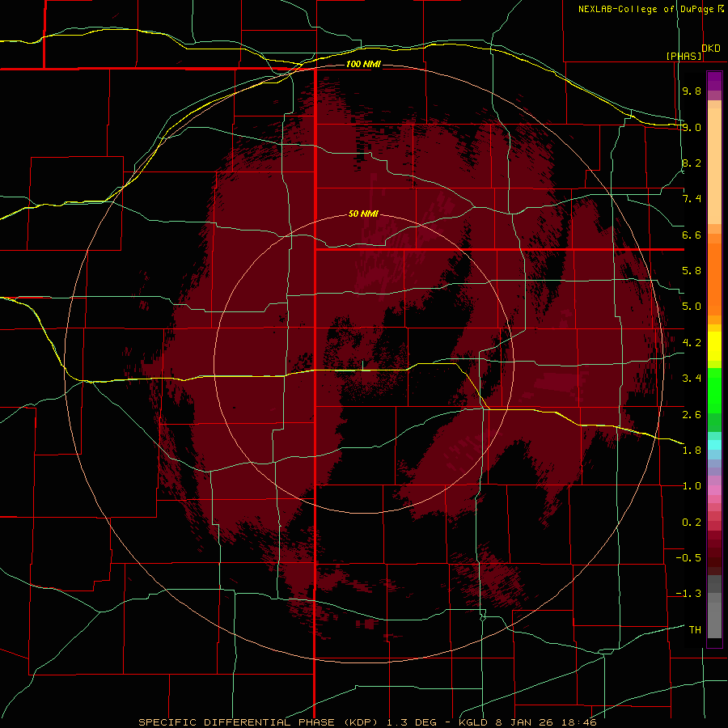Click the DKD label near the color scale
This screenshot has width=728, height=728.
711,49
